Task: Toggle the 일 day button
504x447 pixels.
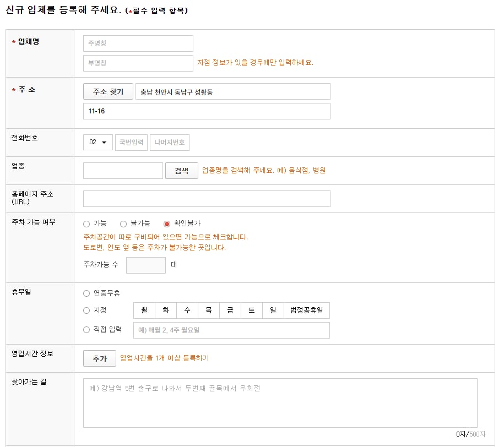Action: pyautogui.click(x=273, y=310)
